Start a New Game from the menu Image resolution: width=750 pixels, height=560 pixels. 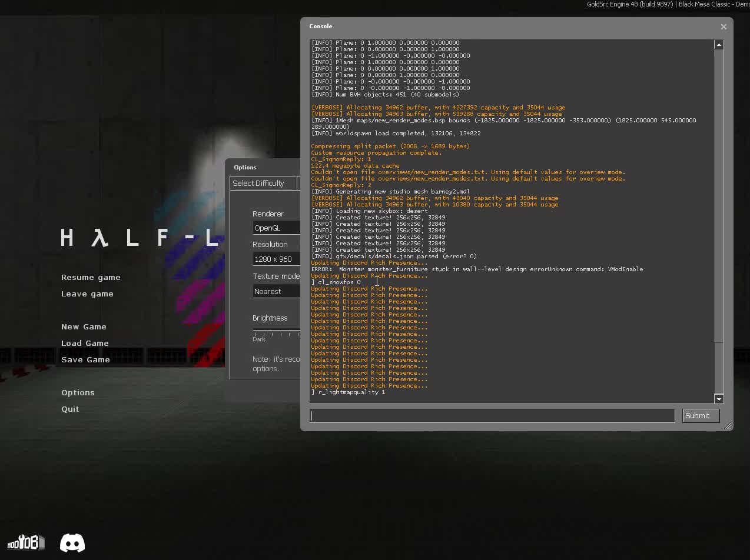pos(84,326)
